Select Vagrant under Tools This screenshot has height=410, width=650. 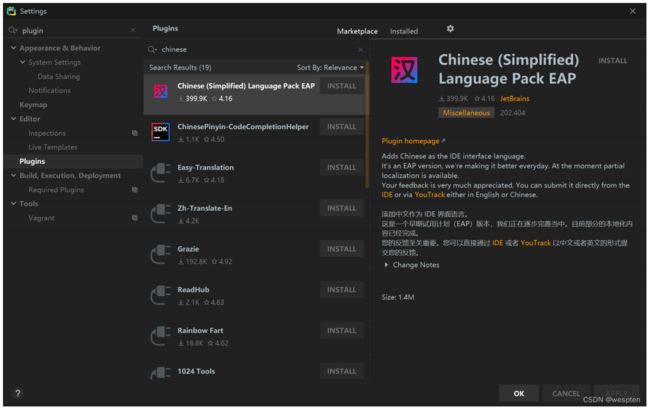(41, 218)
